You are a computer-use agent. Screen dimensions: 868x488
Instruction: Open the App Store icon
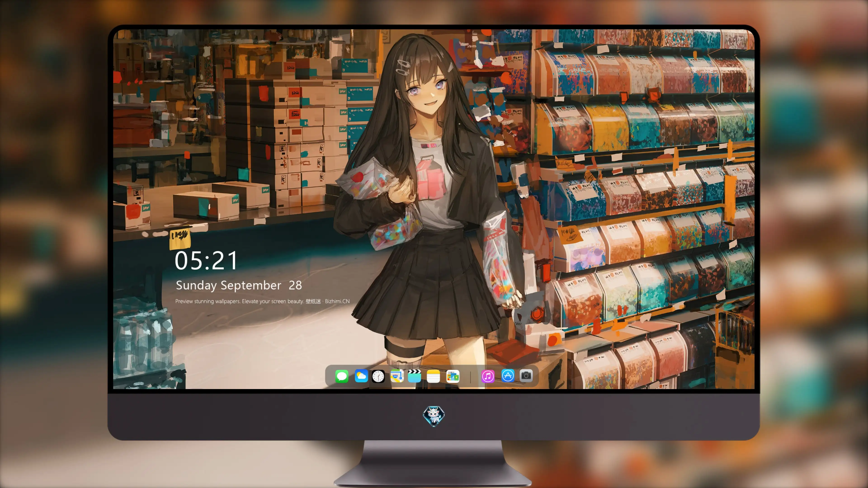508,375
